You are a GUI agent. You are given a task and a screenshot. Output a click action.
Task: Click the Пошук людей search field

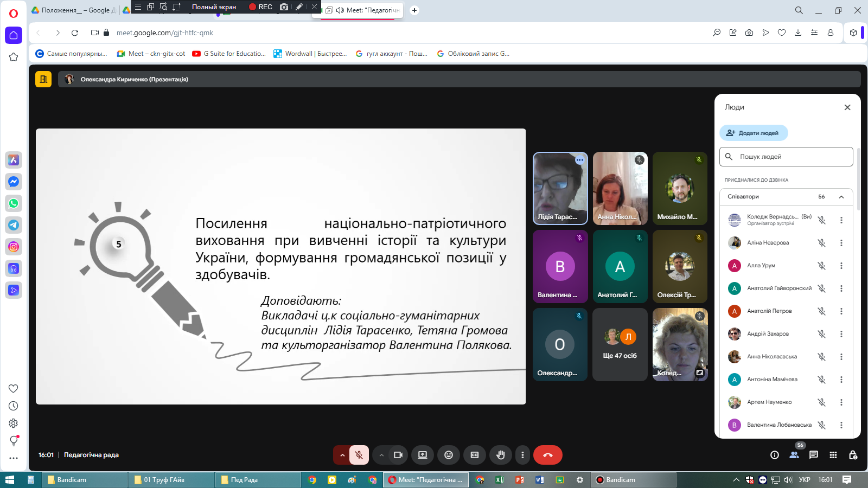787,157
